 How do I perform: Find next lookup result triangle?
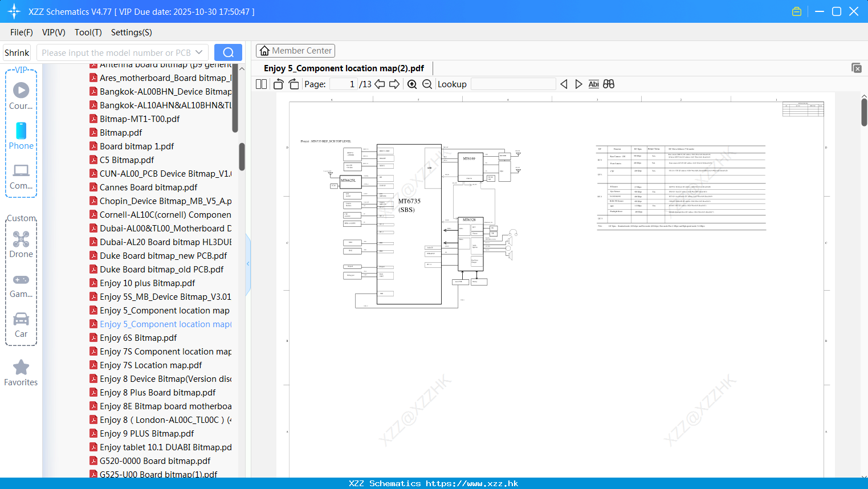coord(578,84)
